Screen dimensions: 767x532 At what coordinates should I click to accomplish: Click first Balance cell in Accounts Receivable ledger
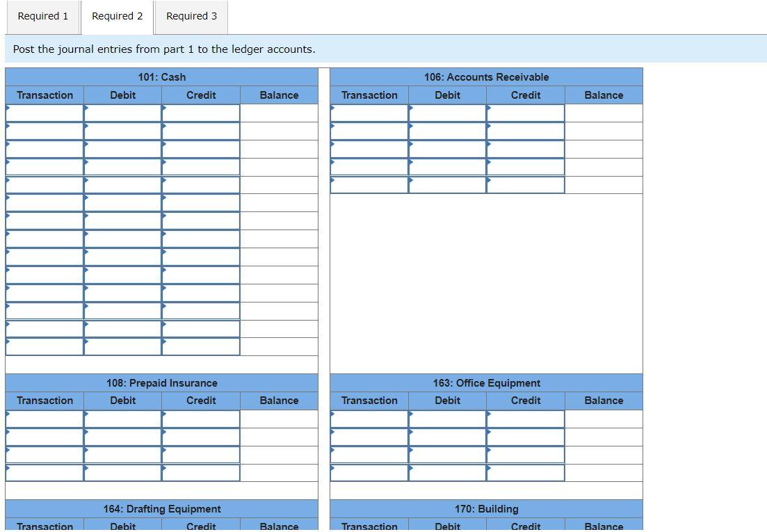click(x=604, y=113)
